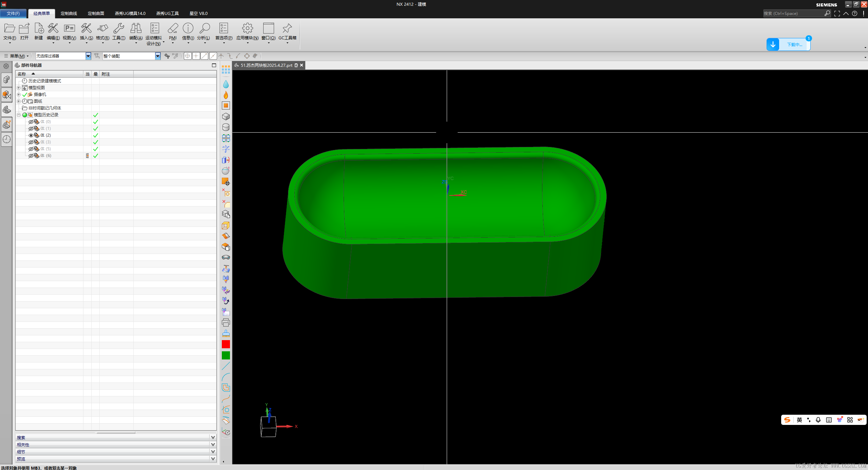868x470 pixels.
Task: Open the 信息(I) ribbon button
Action: (x=188, y=33)
